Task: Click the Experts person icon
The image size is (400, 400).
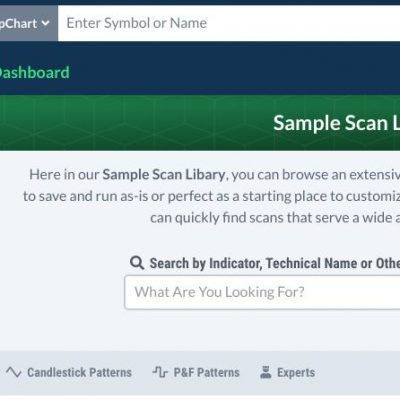Action: [x=265, y=372]
